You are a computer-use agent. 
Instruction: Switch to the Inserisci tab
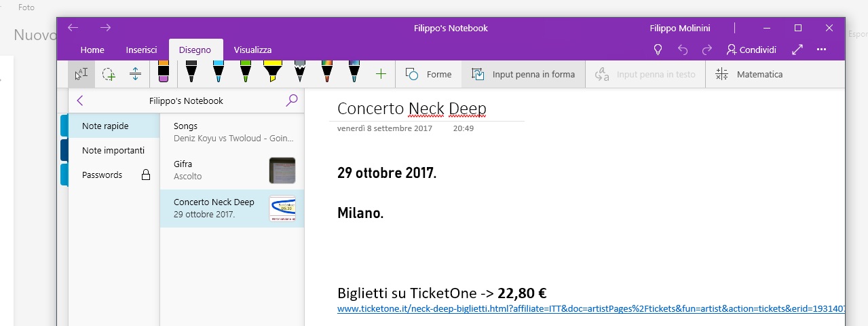tap(141, 50)
